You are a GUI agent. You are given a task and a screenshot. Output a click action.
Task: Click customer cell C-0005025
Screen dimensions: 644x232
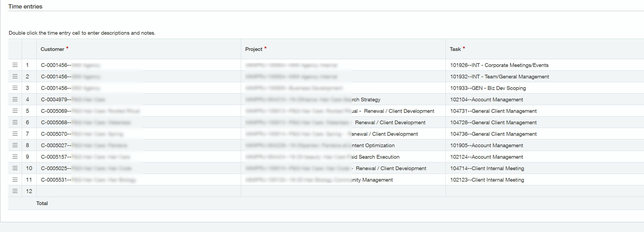pos(139,168)
